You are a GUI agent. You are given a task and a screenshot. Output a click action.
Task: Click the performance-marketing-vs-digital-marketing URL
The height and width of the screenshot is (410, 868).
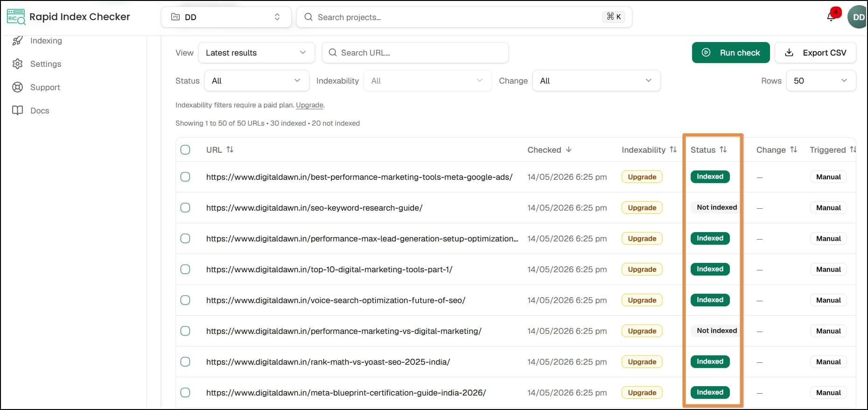(x=344, y=331)
